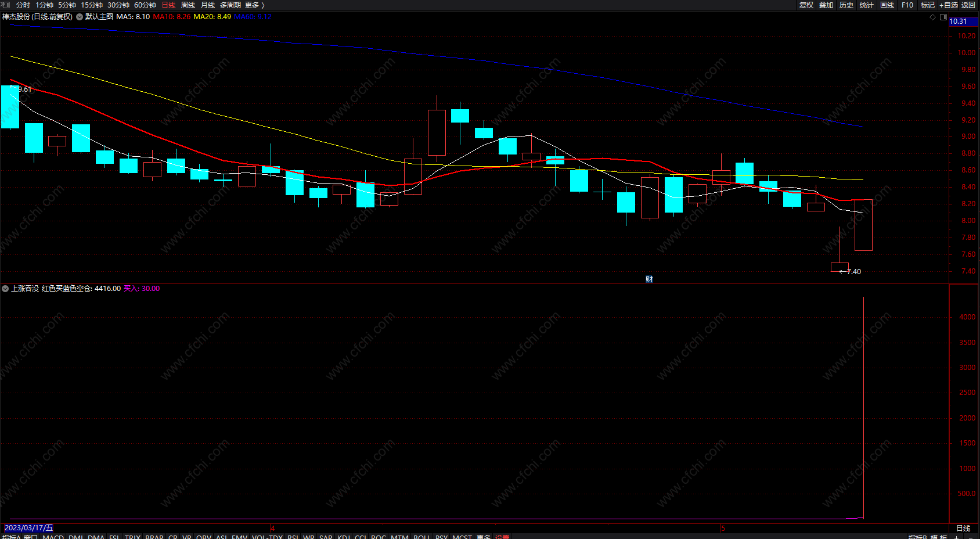The height and width of the screenshot is (539, 980).
Task: Click the red MA10: 8.26 label
Action: [171, 17]
